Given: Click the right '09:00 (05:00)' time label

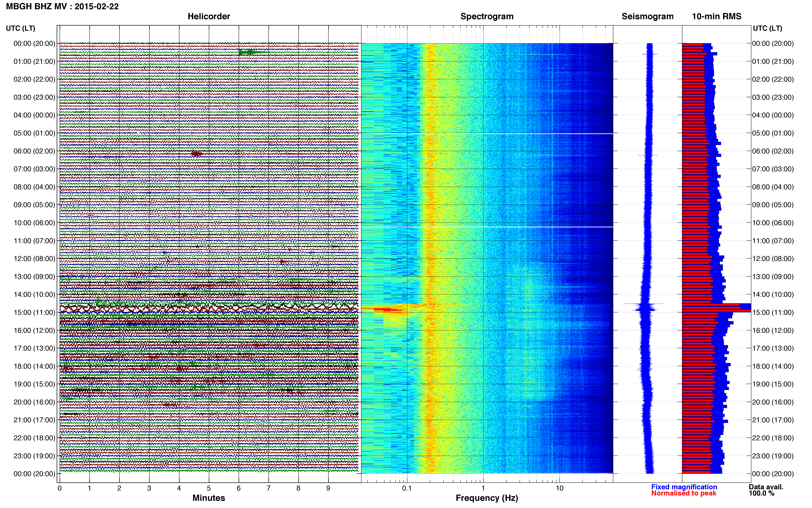Looking at the screenshot, I should [x=773, y=205].
